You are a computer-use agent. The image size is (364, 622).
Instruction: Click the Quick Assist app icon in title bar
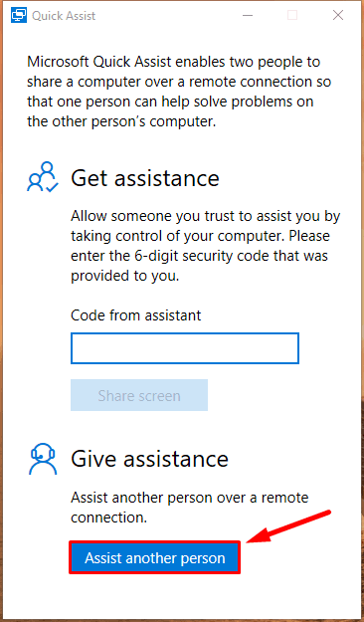(19, 16)
